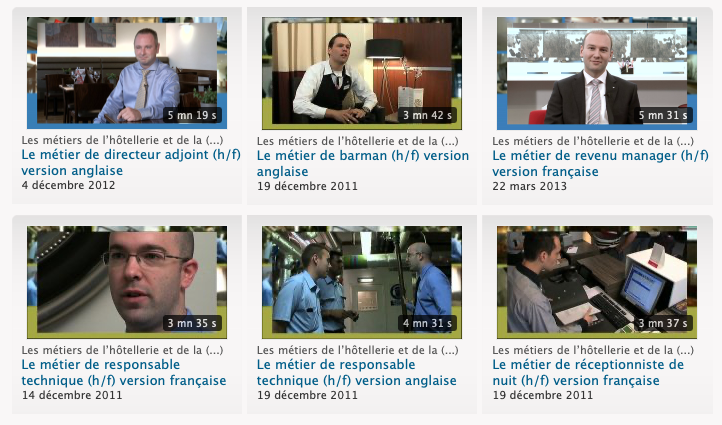Click the 5 mn 31 s duration badge
722x425 pixels.
[x=663, y=115]
